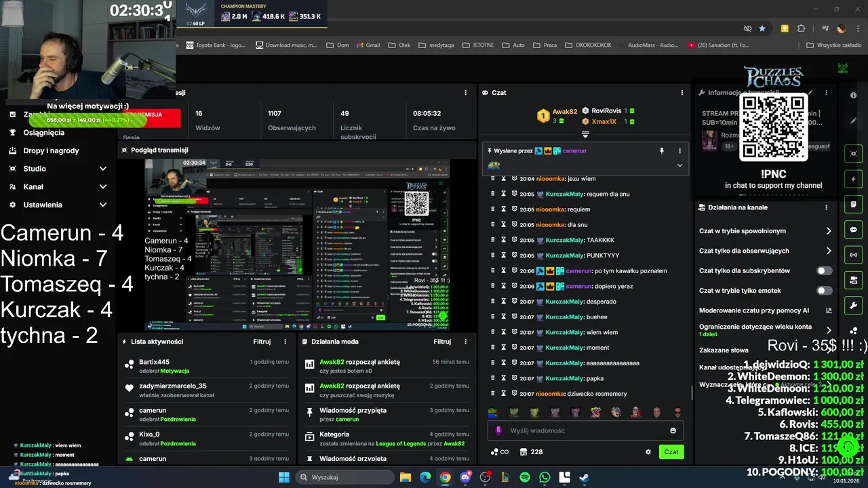This screenshot has height=488, width=868.
Task: Expand the gift leaderboard below Awak82
Action: tap(585, 134)
